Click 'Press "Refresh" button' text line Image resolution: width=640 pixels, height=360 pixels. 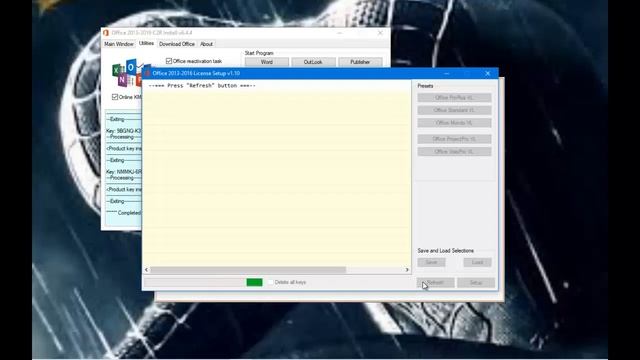click(202, 86)
